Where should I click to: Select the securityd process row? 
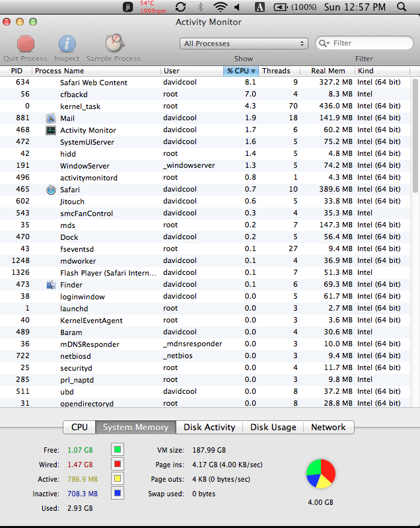pyautogui.click(x=205, y=367)
